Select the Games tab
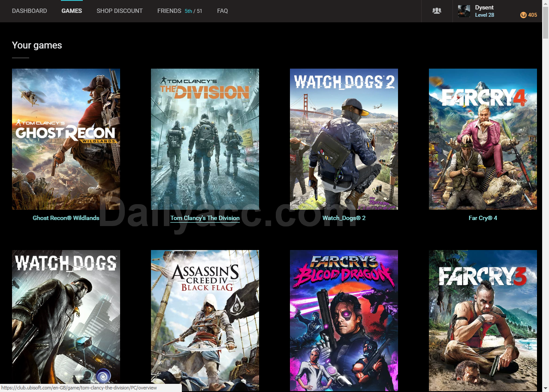Screen dimensions: 549x392 coord(72,11)
